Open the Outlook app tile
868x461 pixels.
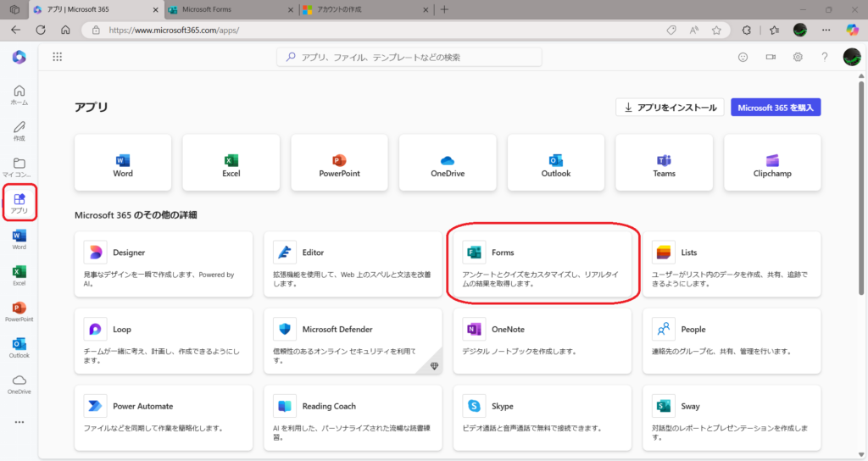556,163
